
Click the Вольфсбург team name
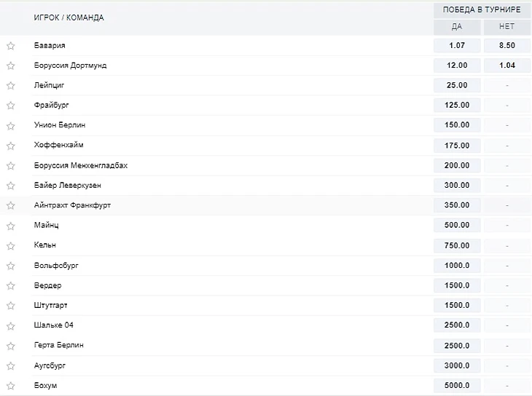[x=56, y=266]
